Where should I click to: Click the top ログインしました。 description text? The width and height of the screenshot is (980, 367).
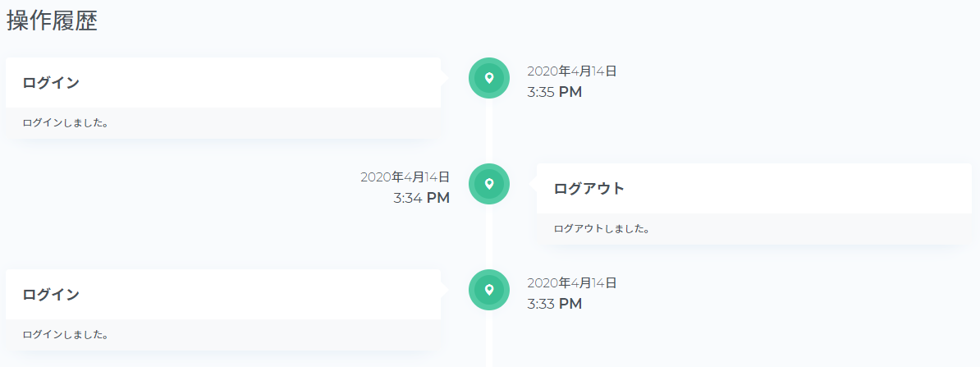[66, 123]
